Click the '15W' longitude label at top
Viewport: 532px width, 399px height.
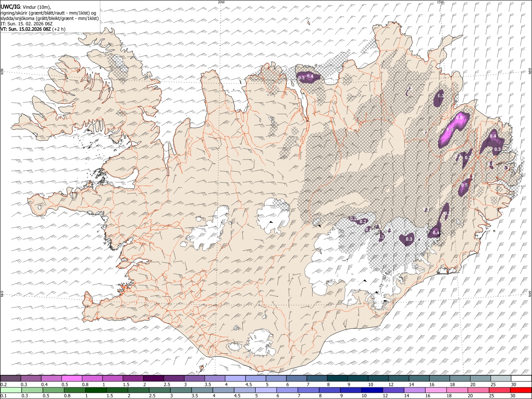[441, 2]
